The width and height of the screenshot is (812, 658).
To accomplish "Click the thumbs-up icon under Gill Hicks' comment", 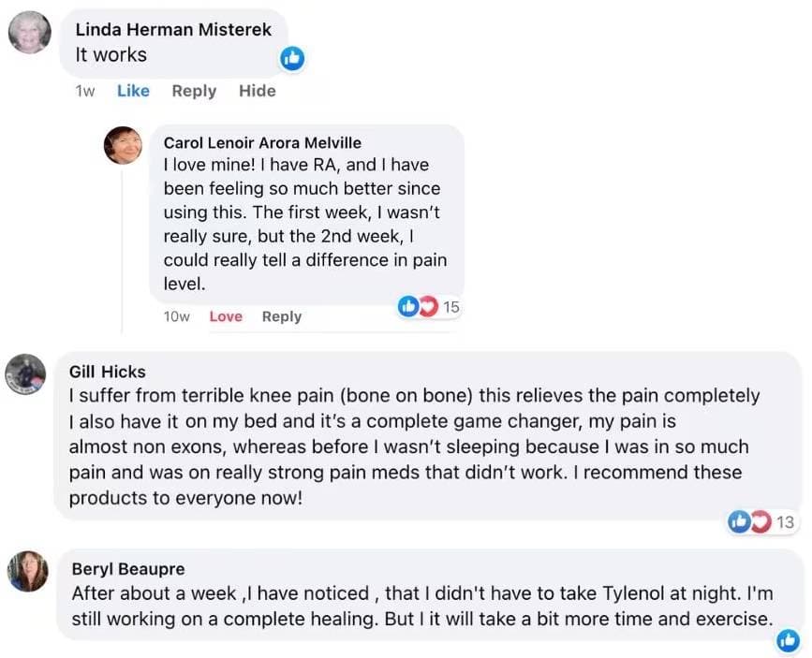I will [x=741, y=522].
